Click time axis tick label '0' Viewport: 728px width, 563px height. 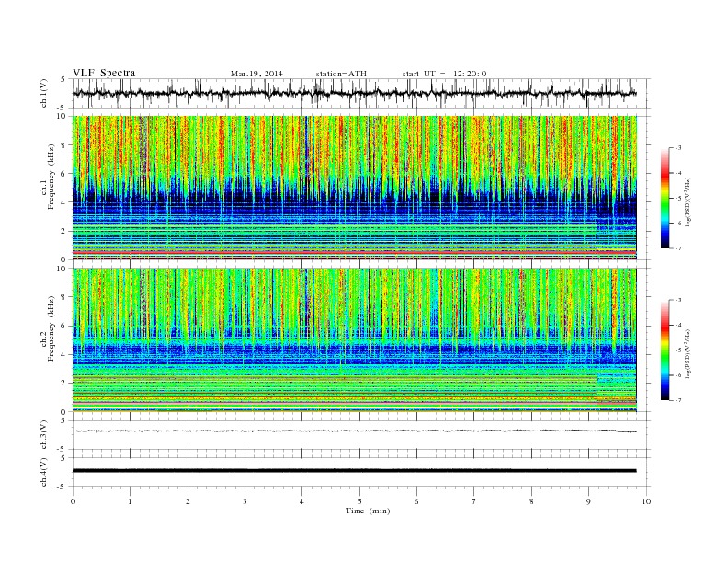[x=73, y=501]
